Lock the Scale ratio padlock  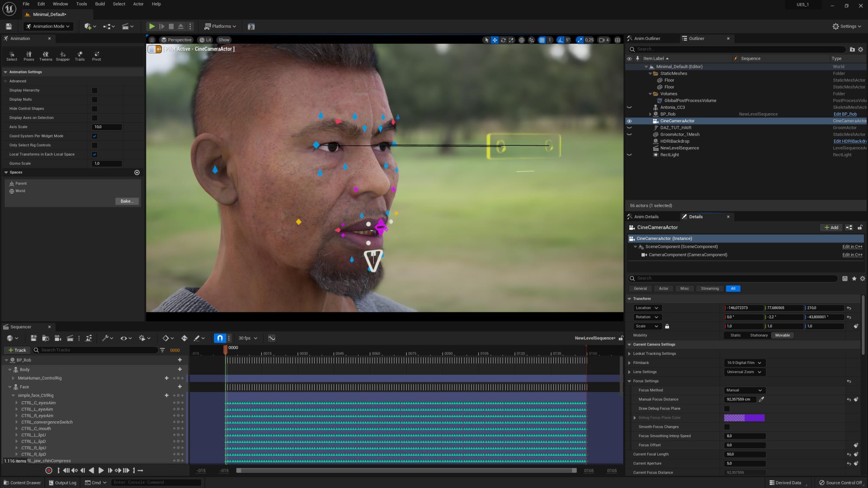click(667, 326)
